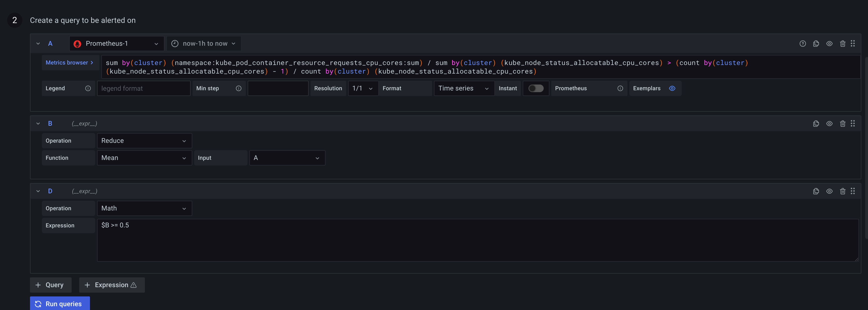Add a new Expression

pos(112,285)
